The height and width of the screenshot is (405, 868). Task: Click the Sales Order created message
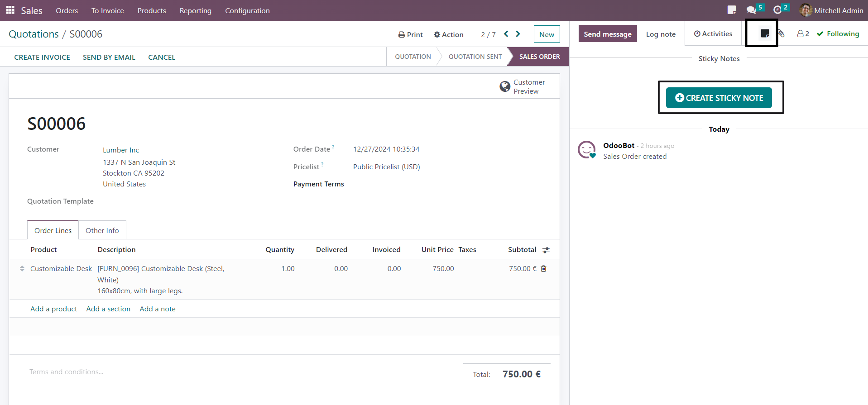(x=635, y=157)
